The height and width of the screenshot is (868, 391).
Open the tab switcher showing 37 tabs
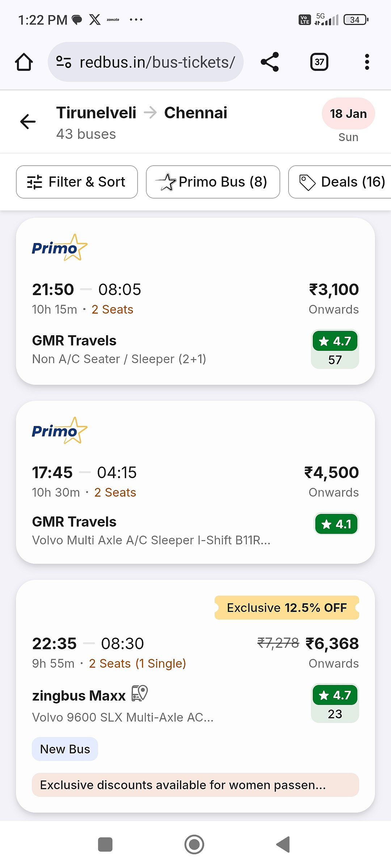(319, 62)
